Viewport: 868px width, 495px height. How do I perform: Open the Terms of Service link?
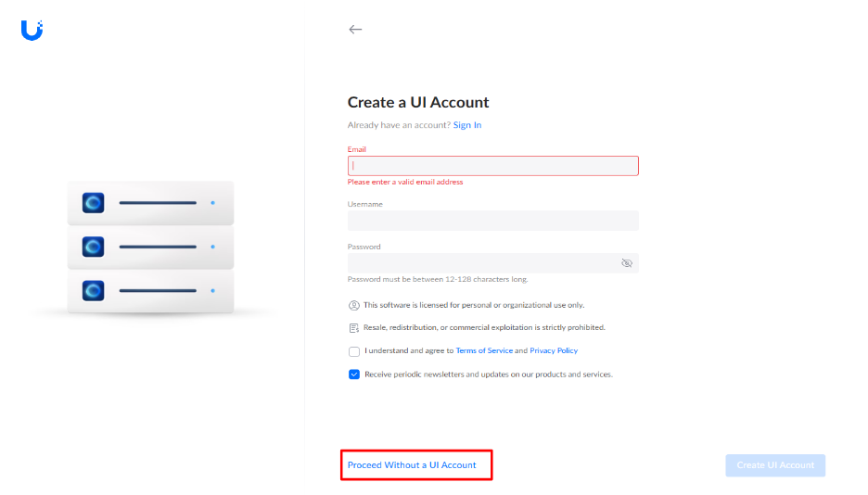coord(484,350)
